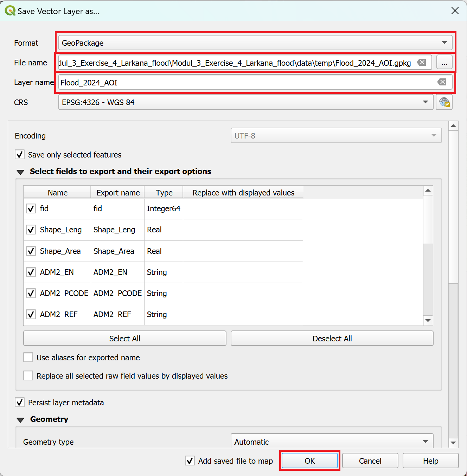
Task: Uncheck Save only selected features
Action: tap(20, 155)
